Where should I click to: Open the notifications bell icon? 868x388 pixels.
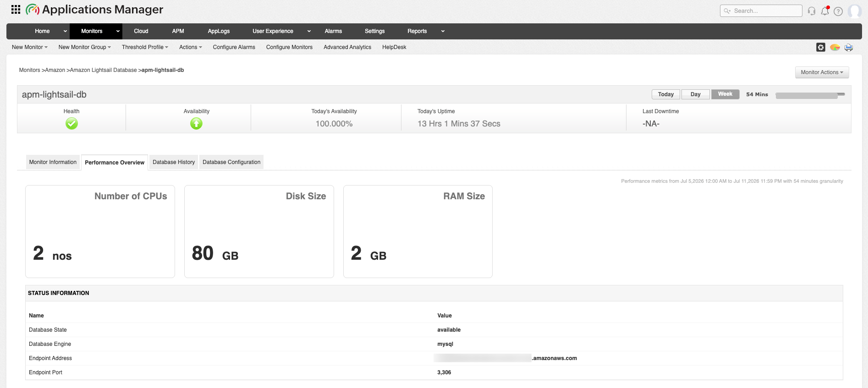pyautogui.click(x=825, y=11)
